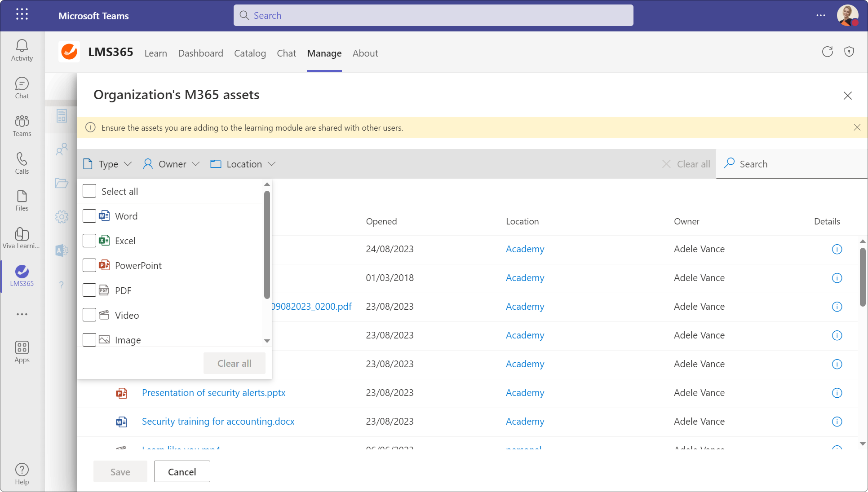View details for Security training for accounting.docx

(x=837, y=422)
